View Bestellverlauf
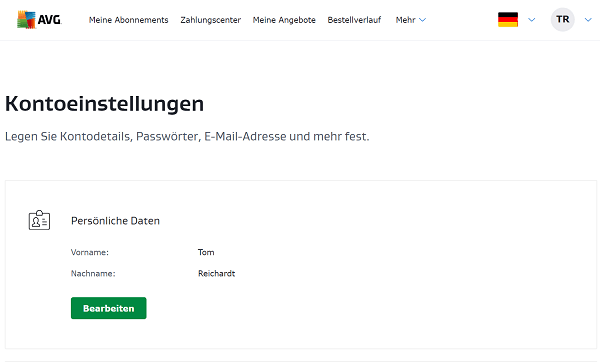The image size is (600, 362). click(x=354, y=20)
